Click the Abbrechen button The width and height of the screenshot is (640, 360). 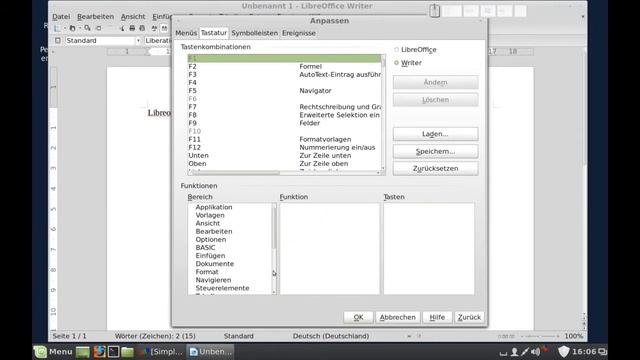pyautogui.click(x=398, y=317)
